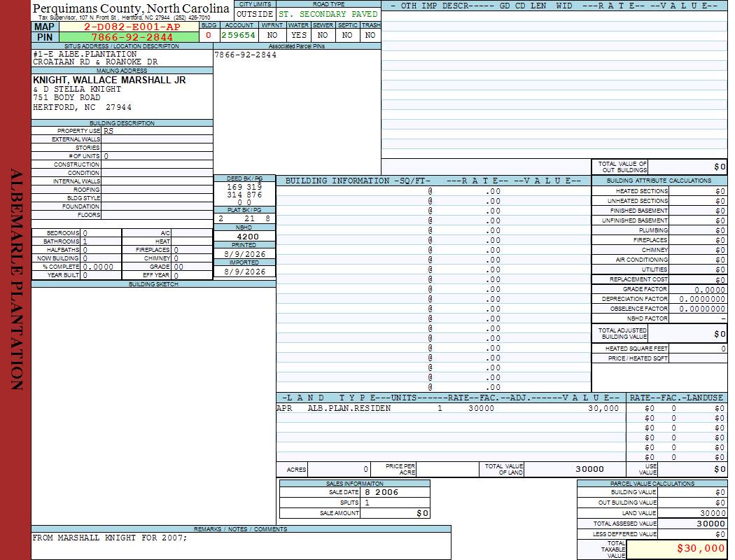Click the Associated Parcel PIN 7866-92-2844
Viewport: 735px width, 560px height.
point(245,55)
